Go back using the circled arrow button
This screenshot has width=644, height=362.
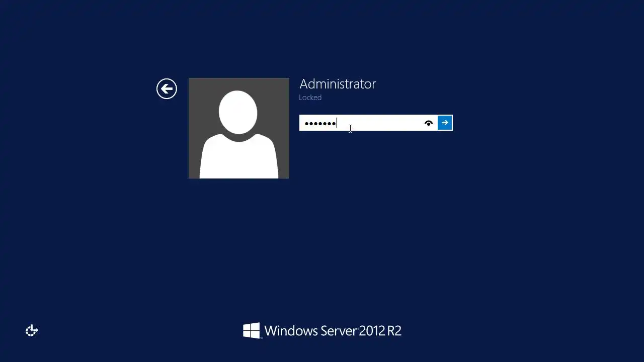(x=167, y=89)
